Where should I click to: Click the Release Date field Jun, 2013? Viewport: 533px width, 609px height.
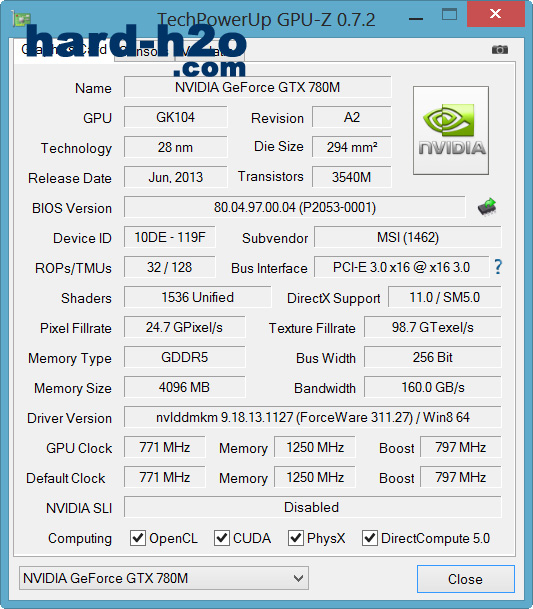pos(176,177)
